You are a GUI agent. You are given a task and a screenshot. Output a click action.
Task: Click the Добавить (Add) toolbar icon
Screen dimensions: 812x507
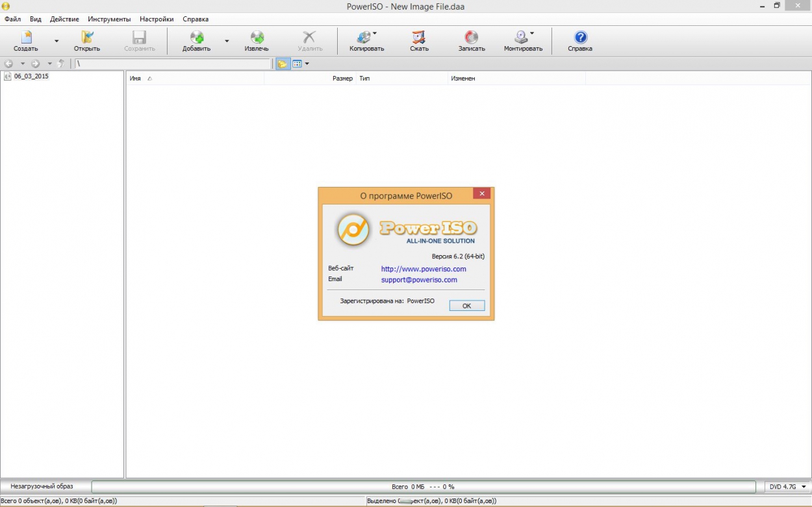click(196, 41)
